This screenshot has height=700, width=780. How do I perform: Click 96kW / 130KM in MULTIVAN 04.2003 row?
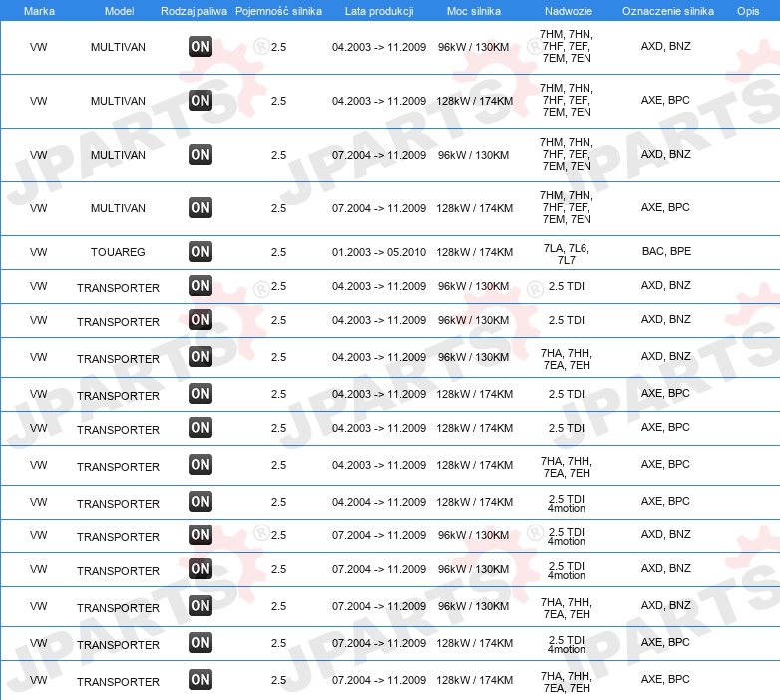473,47
